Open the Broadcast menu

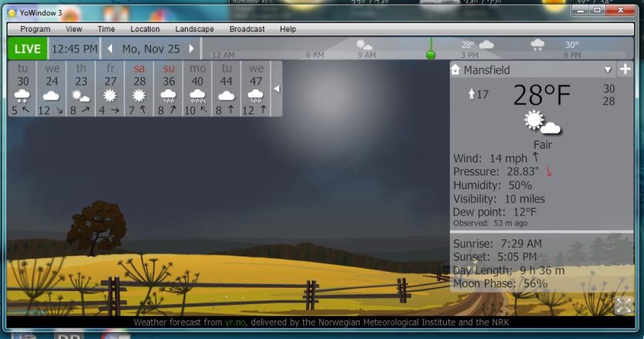[x=247, y=29]
